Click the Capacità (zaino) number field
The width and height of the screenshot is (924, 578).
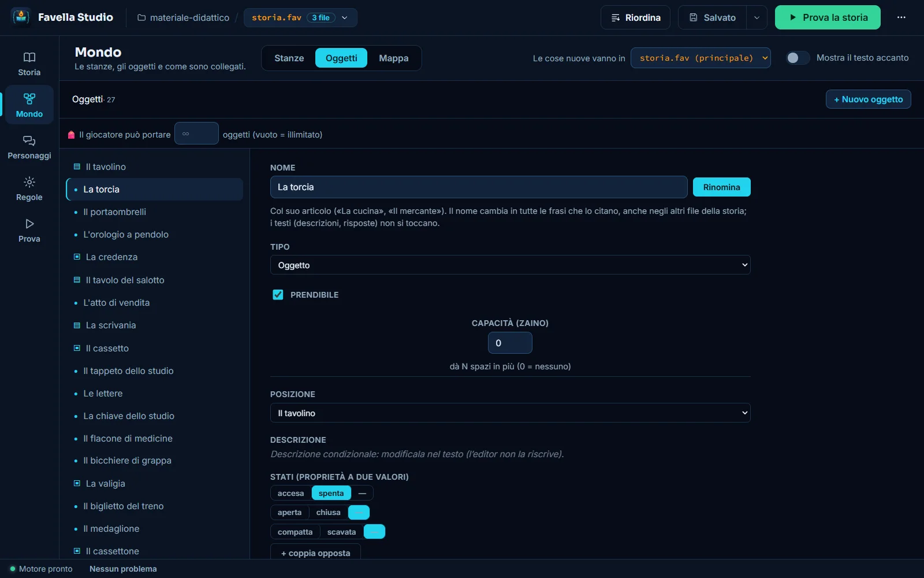(510, 343)
